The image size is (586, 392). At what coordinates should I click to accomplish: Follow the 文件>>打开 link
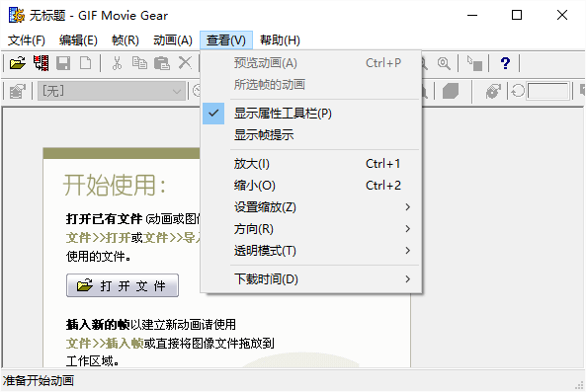(98, 237)
